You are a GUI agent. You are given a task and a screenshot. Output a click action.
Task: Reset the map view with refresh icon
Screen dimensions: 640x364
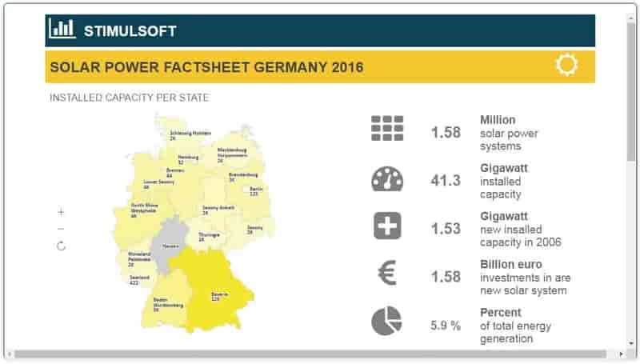coord(61,246)
